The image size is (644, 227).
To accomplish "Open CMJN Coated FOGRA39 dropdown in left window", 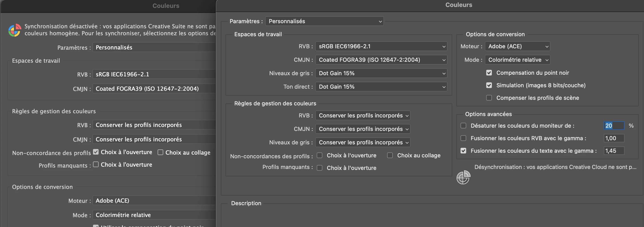I will (154, 89).
